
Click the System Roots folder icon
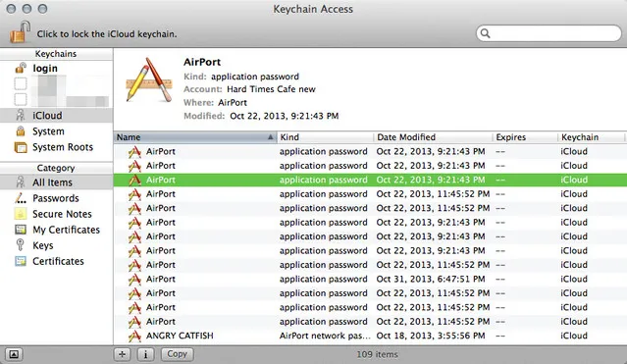(x=21, y=147)
